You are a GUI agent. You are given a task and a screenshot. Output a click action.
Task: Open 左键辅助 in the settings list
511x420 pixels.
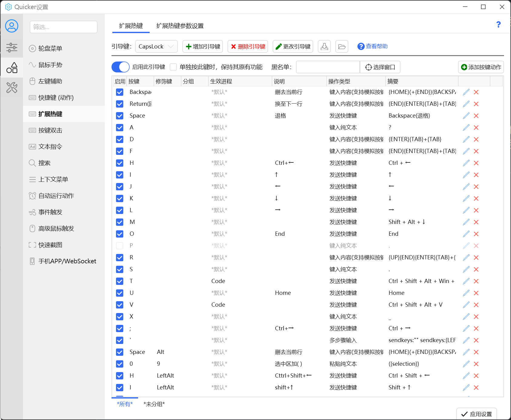pos(64,81)
